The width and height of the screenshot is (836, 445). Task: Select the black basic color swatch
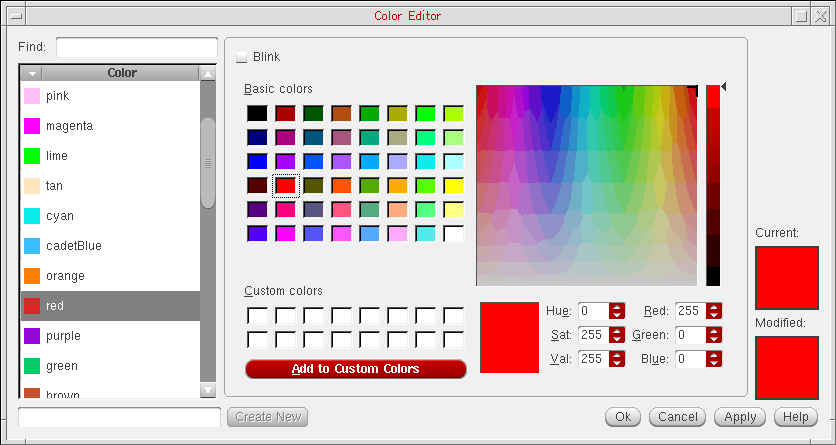click(257, 113)
